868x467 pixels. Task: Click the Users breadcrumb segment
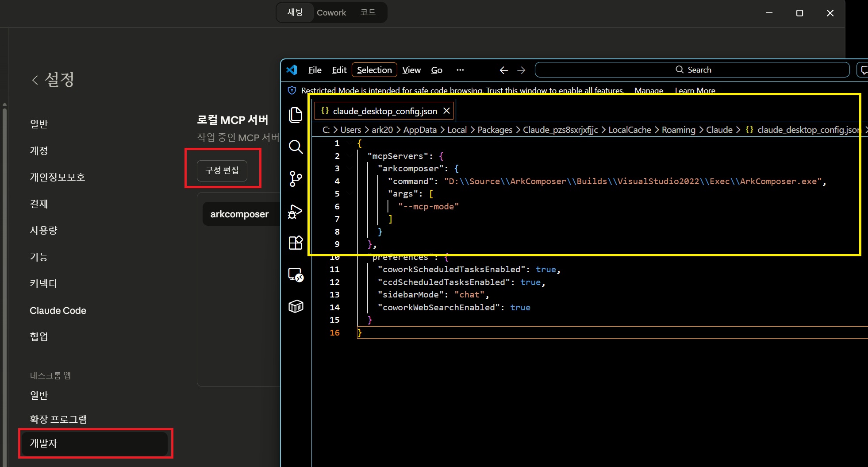pyautogui.click(x=350, y=130)
